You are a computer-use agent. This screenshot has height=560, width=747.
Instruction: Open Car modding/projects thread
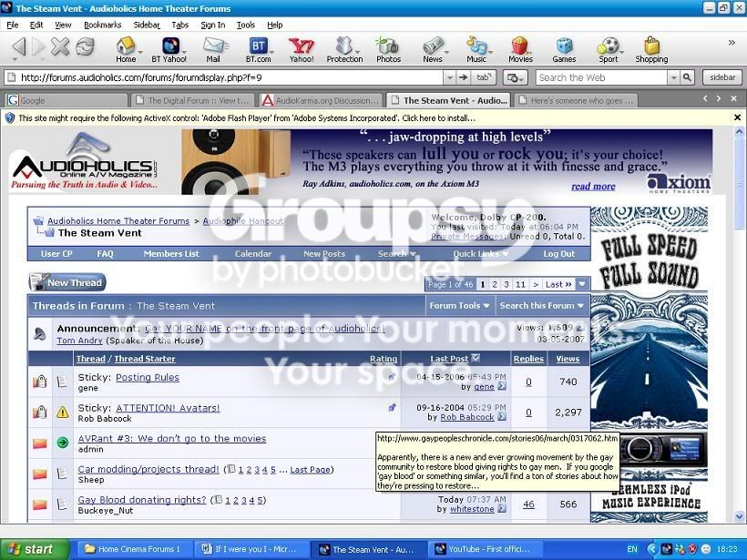tap(148, 470)
